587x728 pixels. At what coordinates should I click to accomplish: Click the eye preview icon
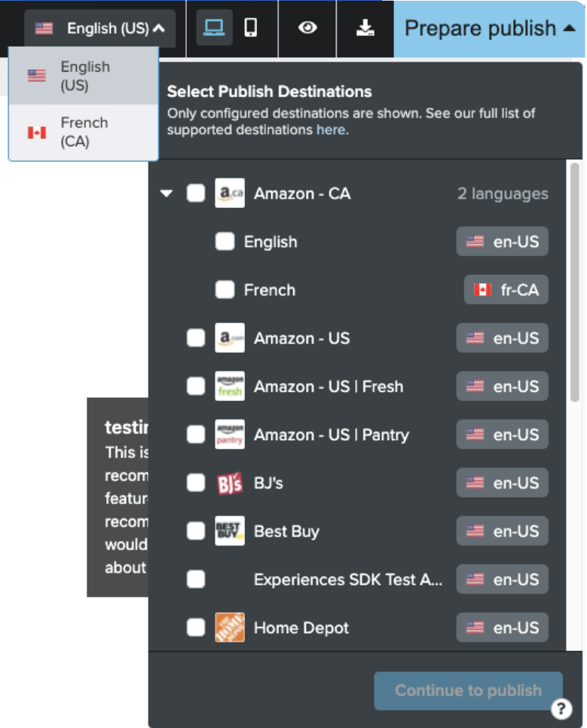(307, 28)
